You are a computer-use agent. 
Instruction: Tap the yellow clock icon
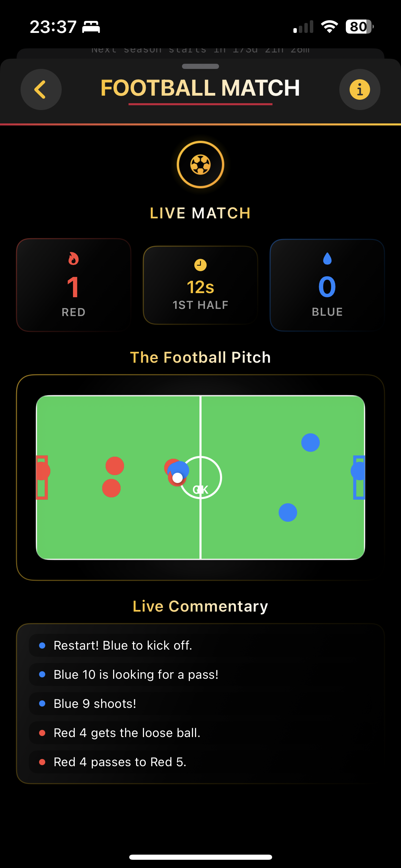(x=200, y=265)
